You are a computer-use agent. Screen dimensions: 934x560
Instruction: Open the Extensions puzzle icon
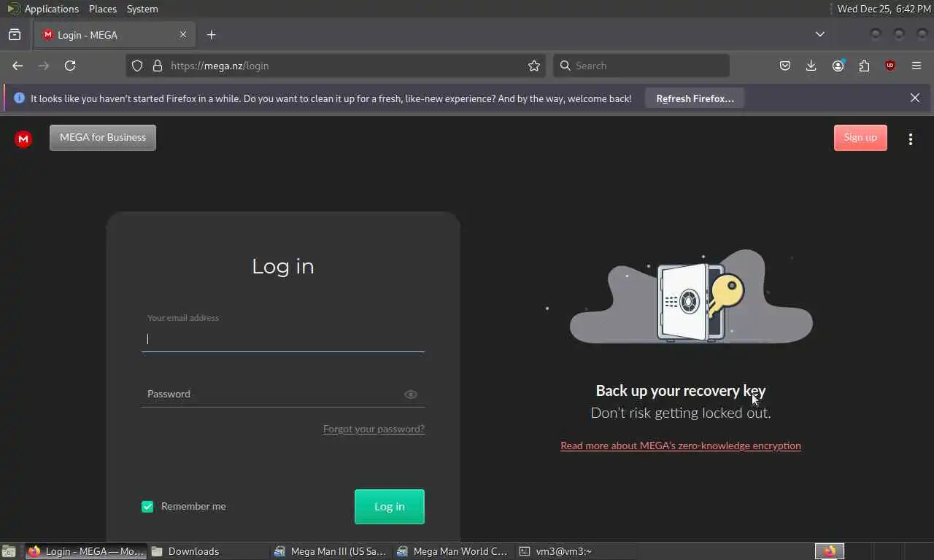864,66
